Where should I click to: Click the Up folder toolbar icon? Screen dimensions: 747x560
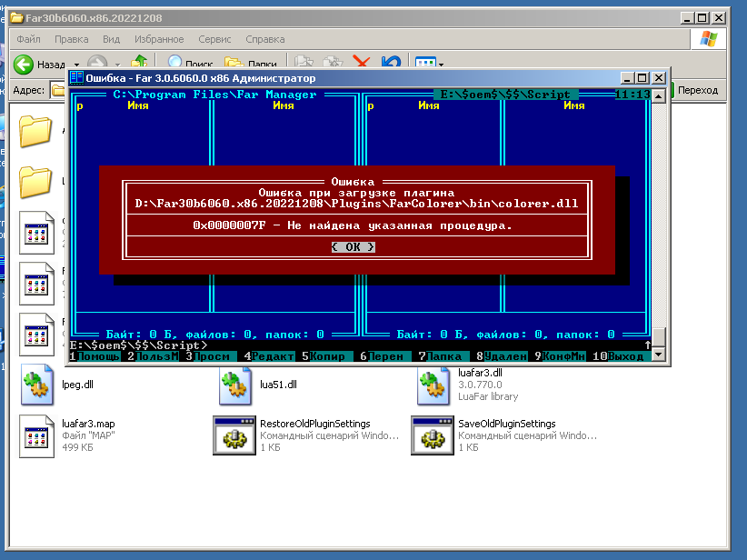click(x=139, y=62)
